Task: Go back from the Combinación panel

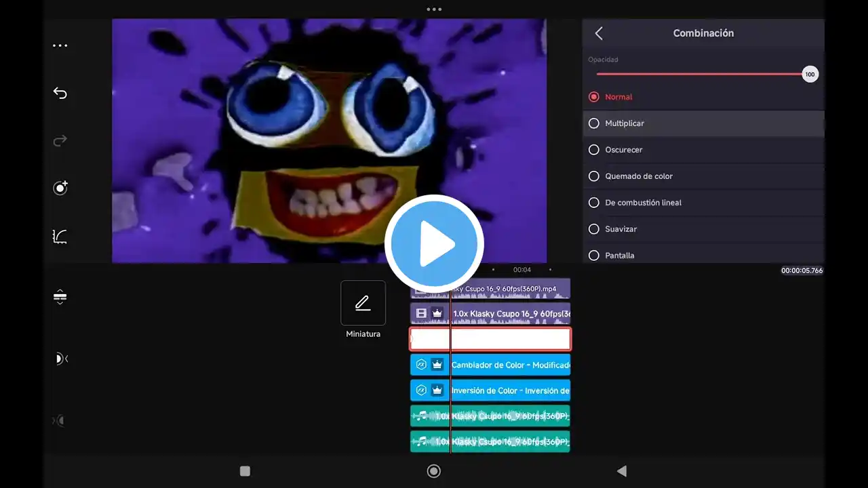Action: coord(599,33)
